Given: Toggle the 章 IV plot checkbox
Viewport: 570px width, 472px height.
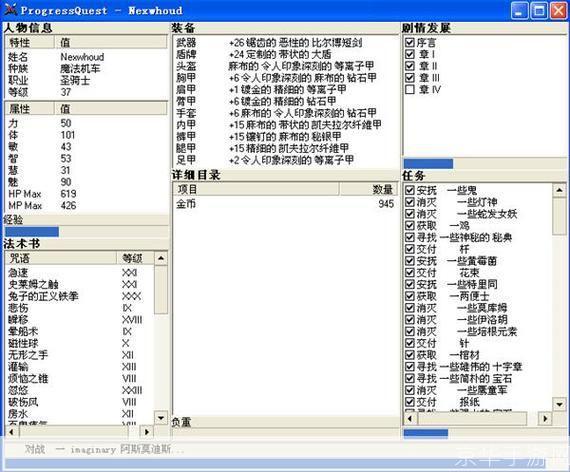Looking at the screenshot, I should [410, 89].
